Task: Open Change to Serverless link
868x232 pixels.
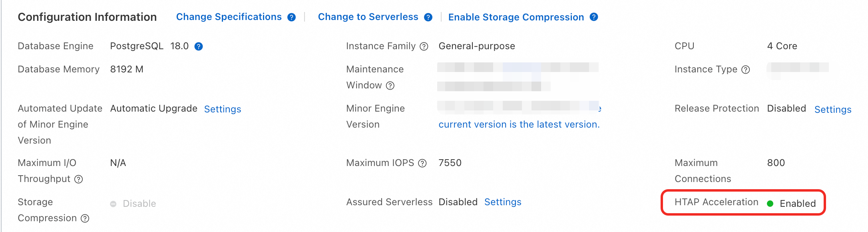Action: coord(368,17)
